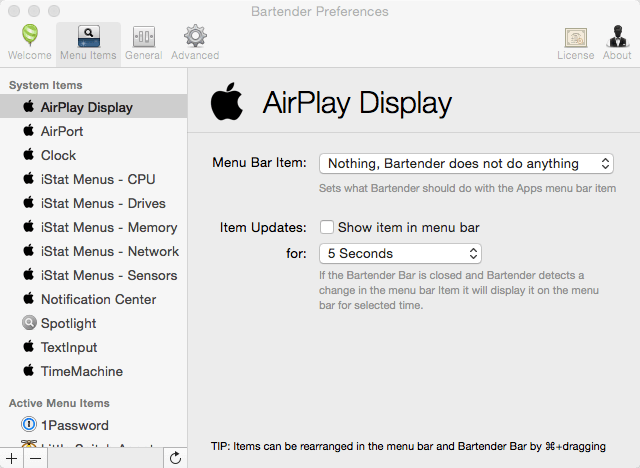Viewport: 640px width, 468px height.
Task: Open the Advanced gear icon
Action: 195,36
